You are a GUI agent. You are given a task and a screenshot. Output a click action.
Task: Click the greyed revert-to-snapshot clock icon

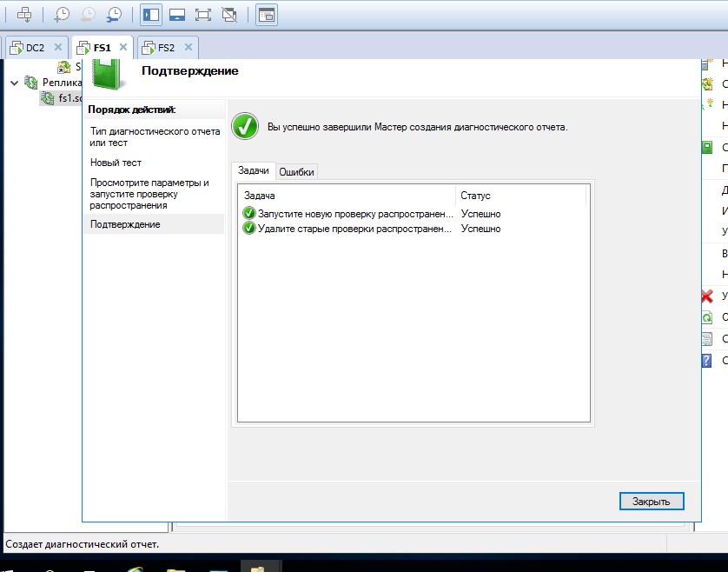87,15
